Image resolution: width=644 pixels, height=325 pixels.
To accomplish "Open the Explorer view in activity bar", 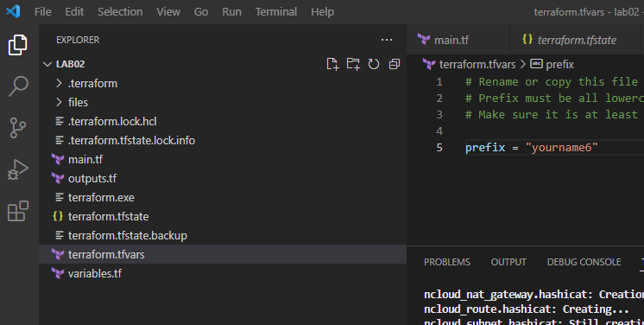I will [18, 45].
